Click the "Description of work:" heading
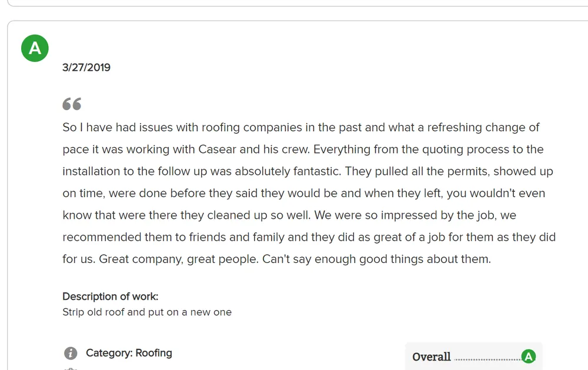The height and width of the screenshot is (370, 588). [x=110, y=296]
